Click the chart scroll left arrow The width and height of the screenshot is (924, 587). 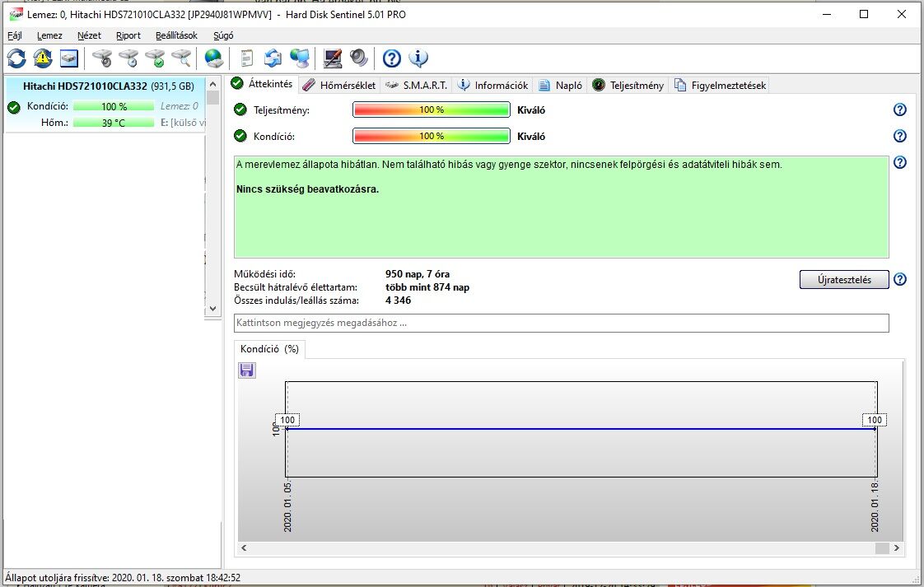click(244, 547)
